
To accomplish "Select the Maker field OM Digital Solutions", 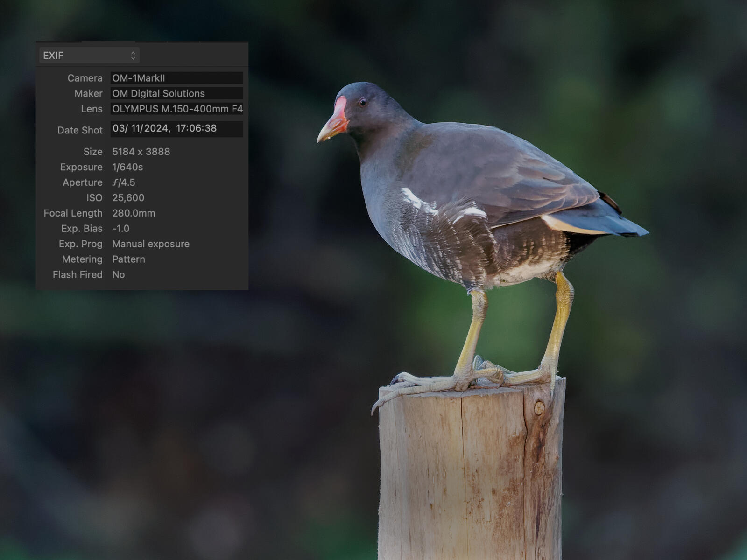I will click(176, 93).
